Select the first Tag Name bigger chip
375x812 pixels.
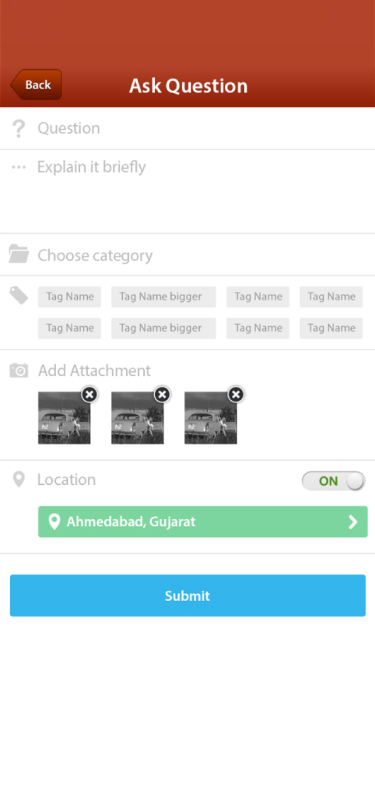point(163,297)
